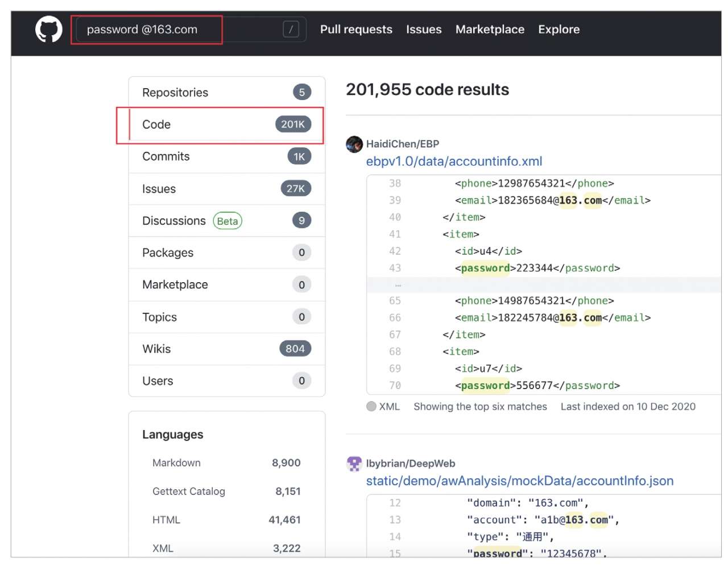Select Commits results filter

click(x=227, y=156)
